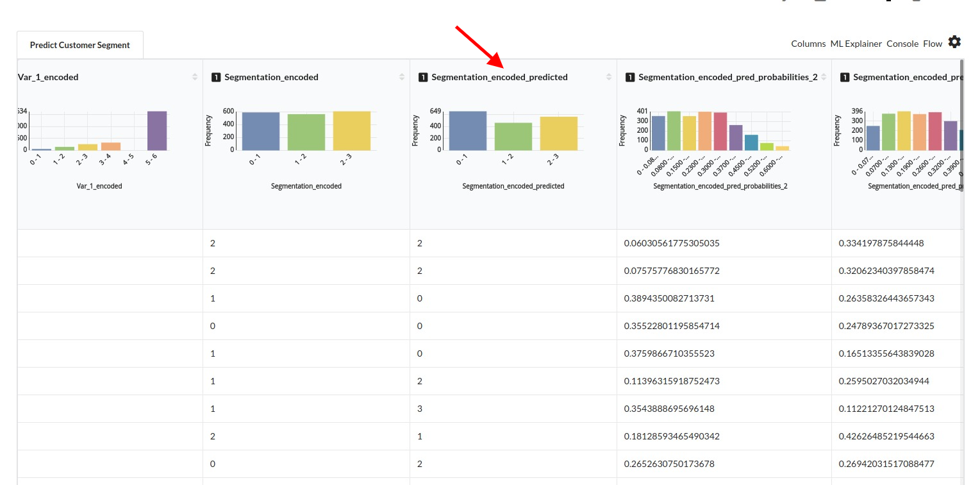Open the settings gear icon

(x=954, y=42)
